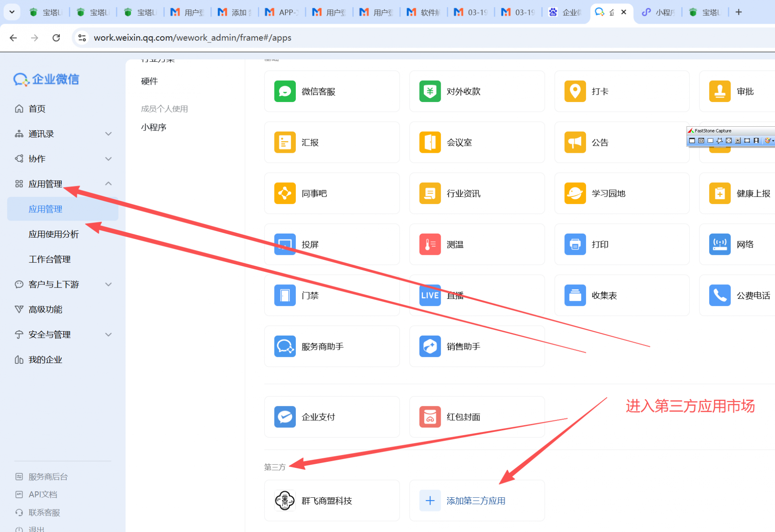Open the 群飞商盟科技 third-party app
The image size is (775, 532).
[285, 501]
